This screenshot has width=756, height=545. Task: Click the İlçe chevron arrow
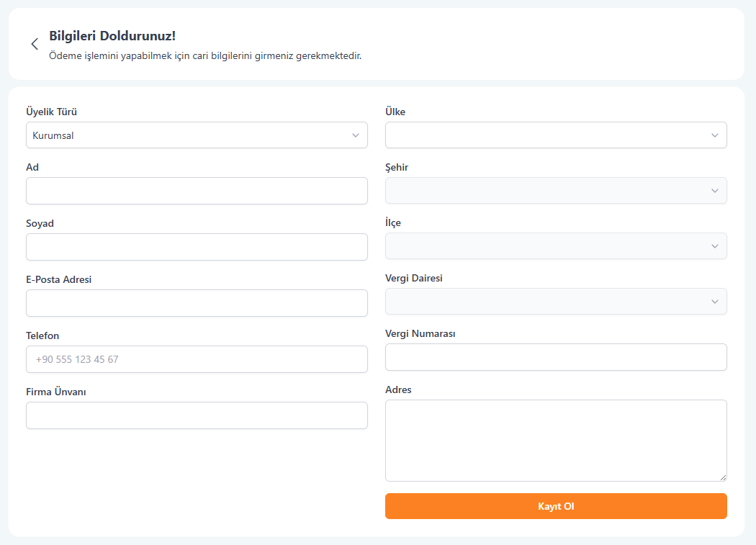point(714,246)
